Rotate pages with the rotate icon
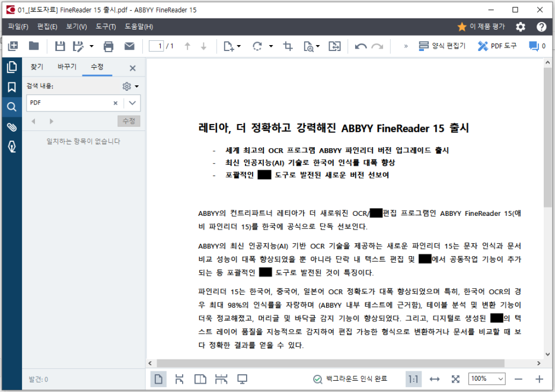This screenshot has height=392, width=555. coord(257,46)
